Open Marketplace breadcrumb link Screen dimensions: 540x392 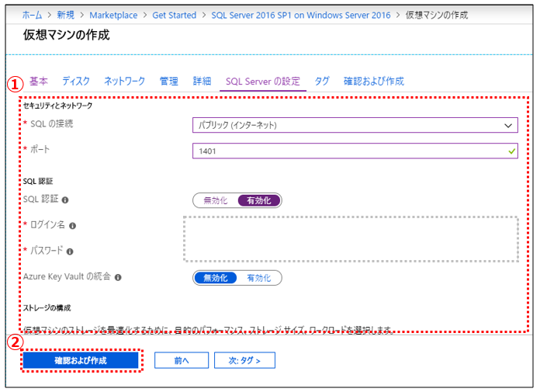pos(113,16)
